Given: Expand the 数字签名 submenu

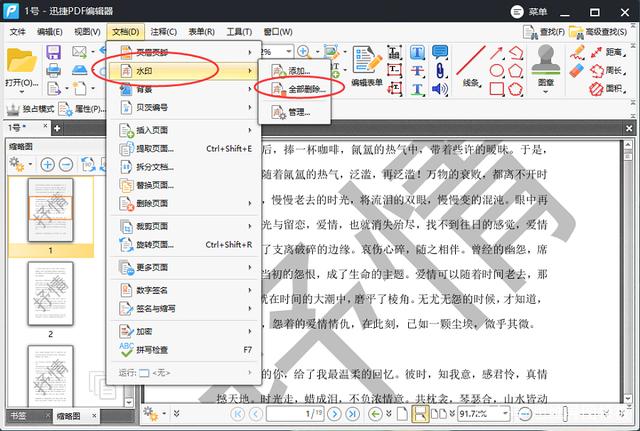Looking at the screenshot, I should click(184, 290).
